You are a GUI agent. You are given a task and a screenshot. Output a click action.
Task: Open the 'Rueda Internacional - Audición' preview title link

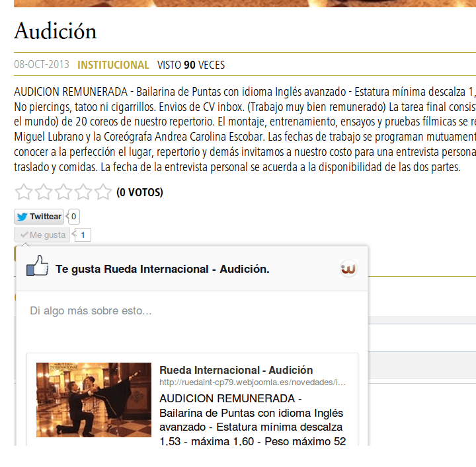coord(236,370)
